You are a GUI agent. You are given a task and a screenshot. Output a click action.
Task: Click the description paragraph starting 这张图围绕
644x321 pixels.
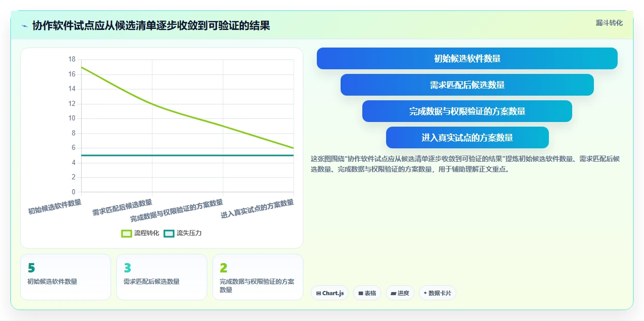pyautogui.click(x=465, y=164)
